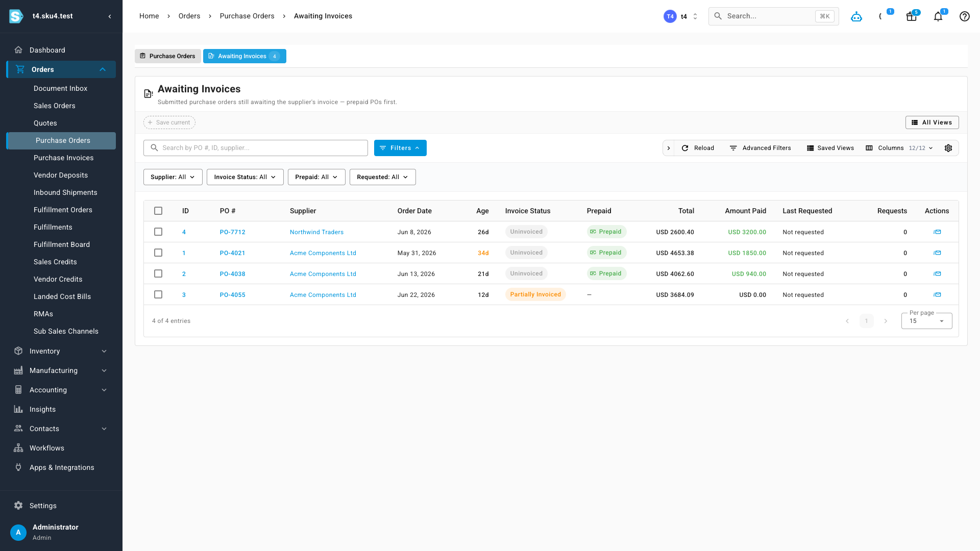980x551 pixels.
Task: Open the t4 tenant switcher arrows
Action: click(695, 16)
